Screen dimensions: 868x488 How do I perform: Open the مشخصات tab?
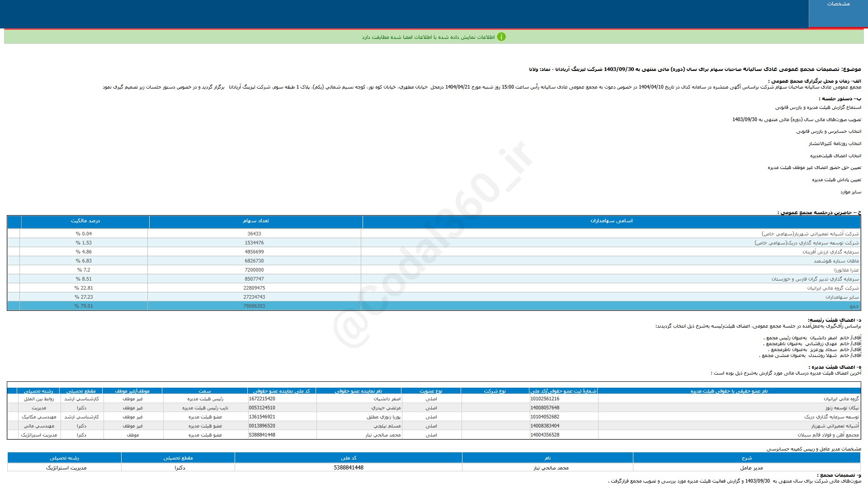coord(838,14)
